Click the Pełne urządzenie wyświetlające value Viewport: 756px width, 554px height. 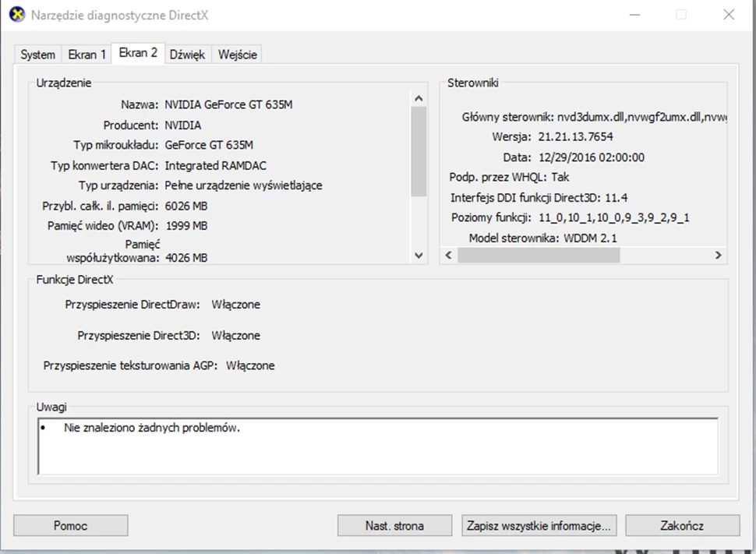(243, 185)
